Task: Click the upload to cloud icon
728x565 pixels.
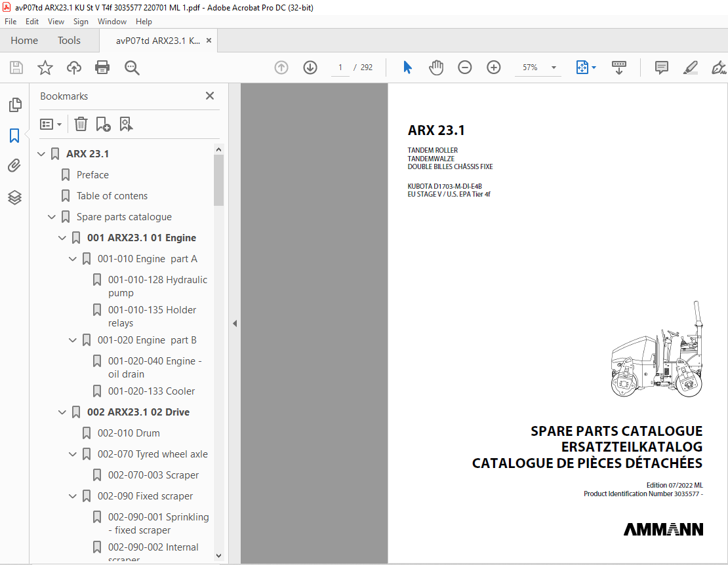Action: coord(74,68)
